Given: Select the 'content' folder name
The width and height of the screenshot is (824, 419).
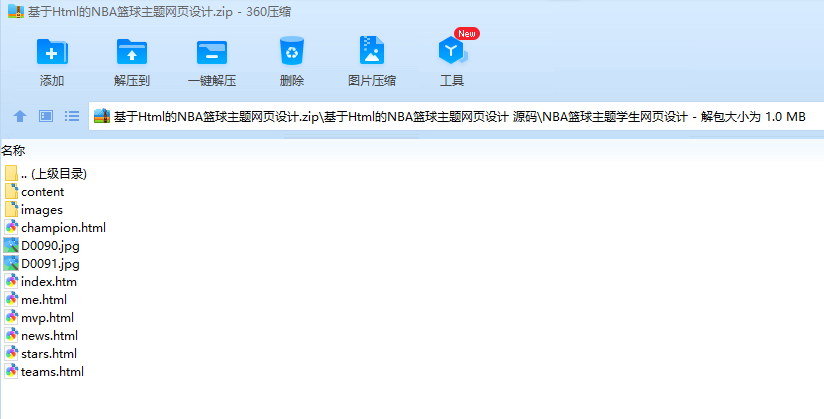Looking at the screenshot, I should tap(43, 192).
